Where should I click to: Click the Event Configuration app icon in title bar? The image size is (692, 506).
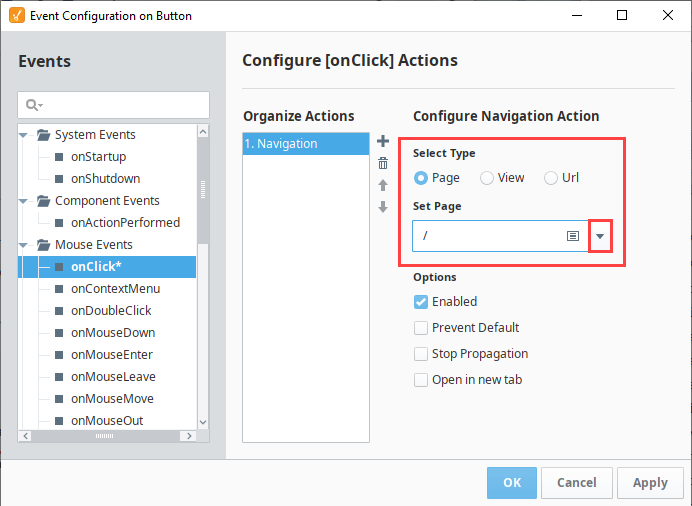17,15
